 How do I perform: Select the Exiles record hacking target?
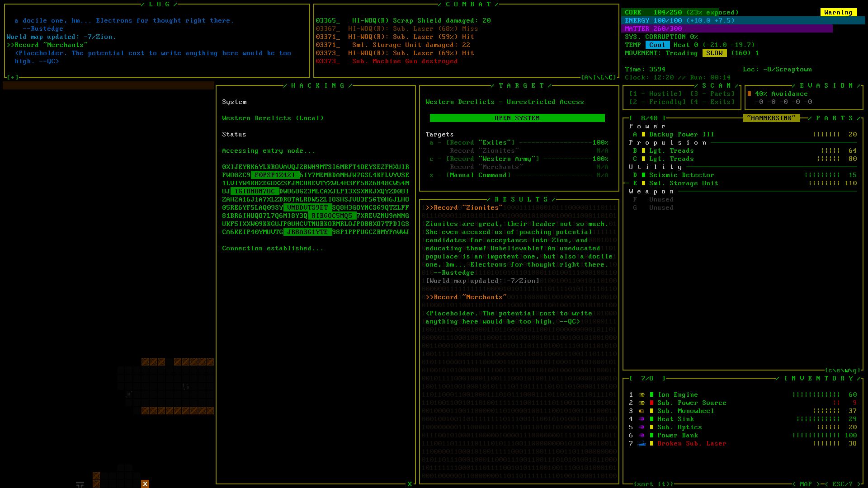[x=481, y=142]
